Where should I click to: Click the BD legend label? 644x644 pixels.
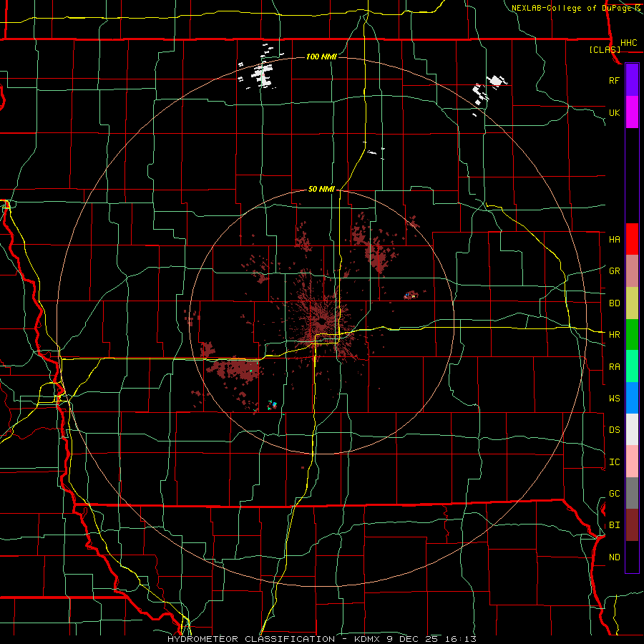coord(615,303)
